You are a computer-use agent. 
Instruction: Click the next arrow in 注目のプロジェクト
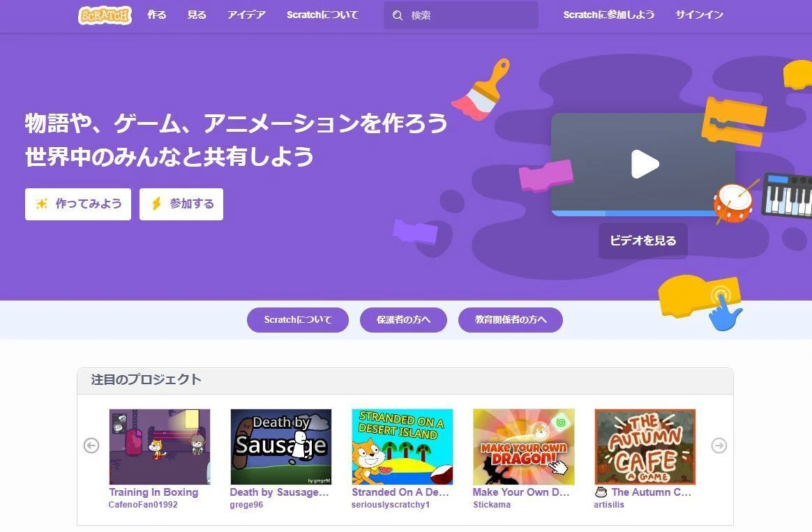719,446
